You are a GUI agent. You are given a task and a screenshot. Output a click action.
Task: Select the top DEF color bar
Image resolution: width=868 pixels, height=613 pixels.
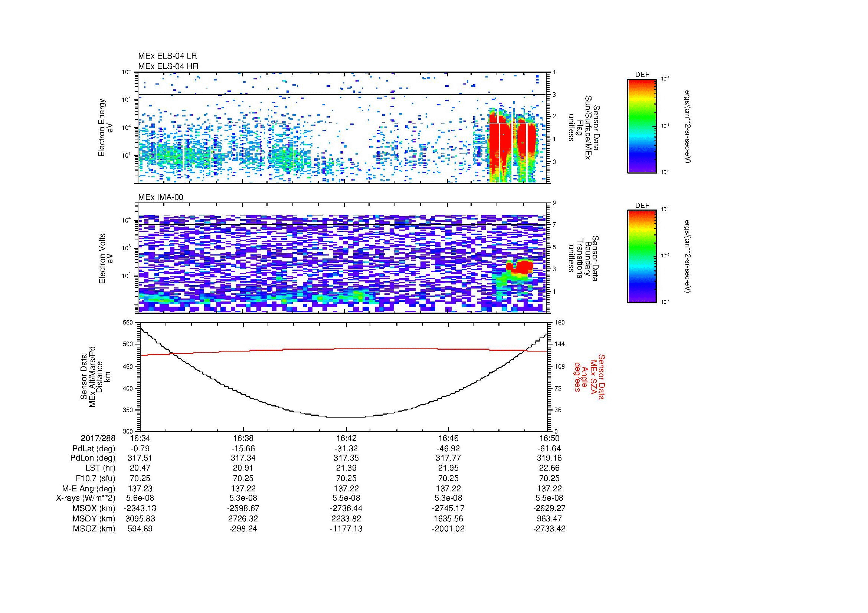coord(642,126)
